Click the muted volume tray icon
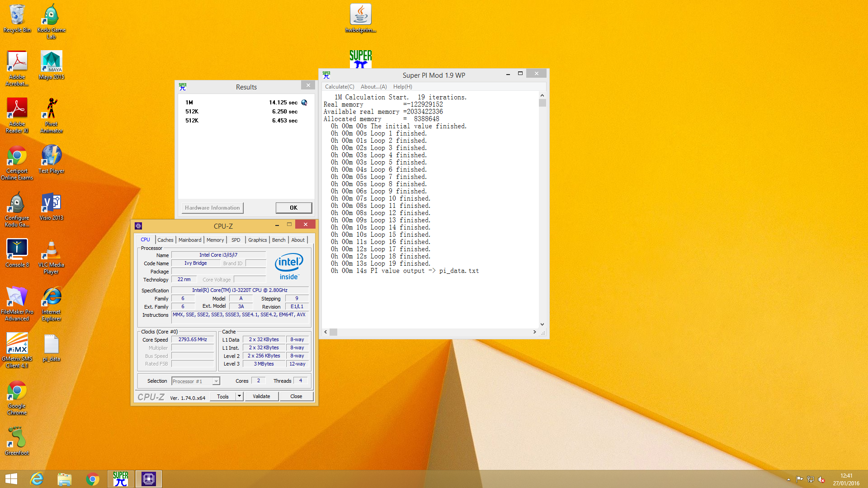This screenshot has width=868, height=488. click(x=821, y=479)
